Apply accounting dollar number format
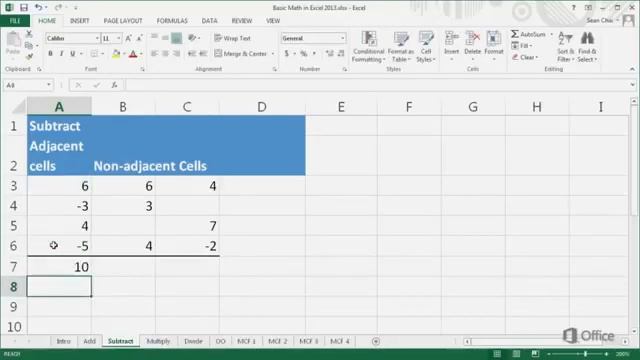This screenshot has width=640, height=360. [287, 53]
